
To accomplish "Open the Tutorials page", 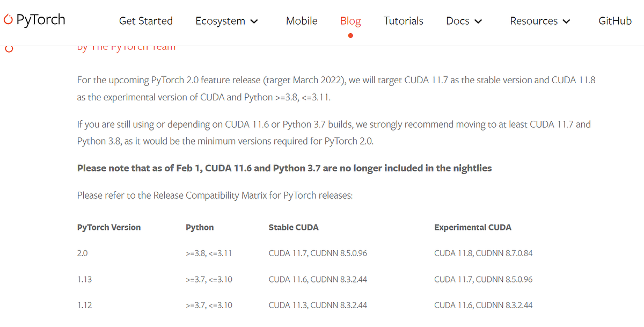I will click(x=404, y=21).
